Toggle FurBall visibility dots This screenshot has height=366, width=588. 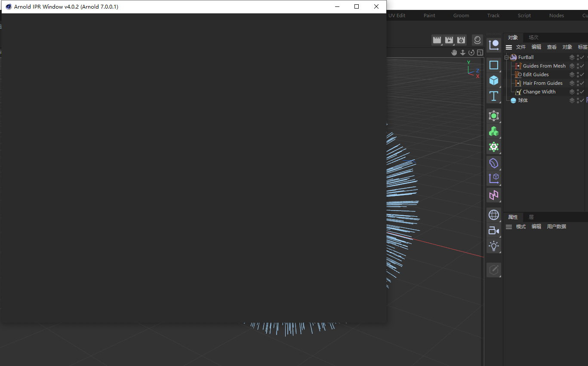tap(578, 57)
